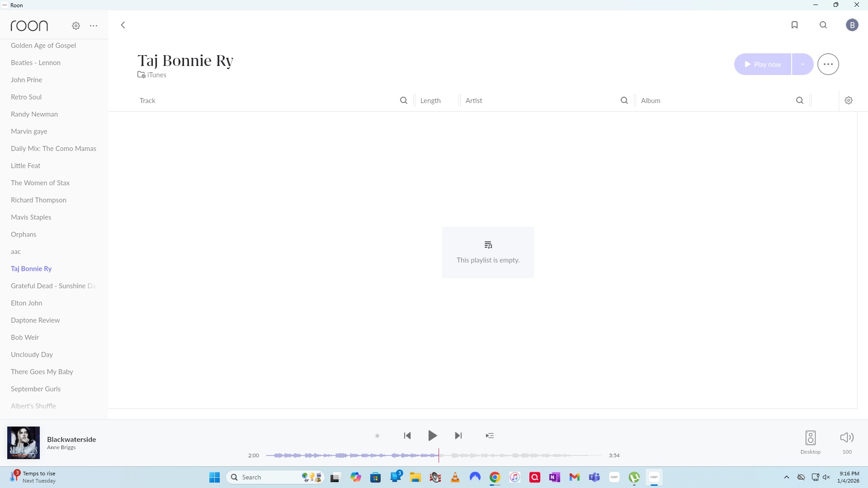
Task: Filter by artist using Artist column magnifier
Action: point(624,100)
